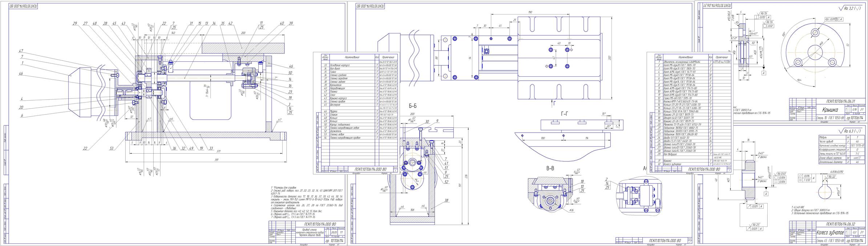This screenshot has width=868, height=246.
Task: Click the section label 'Г-Г'
Action: point(564,114)
